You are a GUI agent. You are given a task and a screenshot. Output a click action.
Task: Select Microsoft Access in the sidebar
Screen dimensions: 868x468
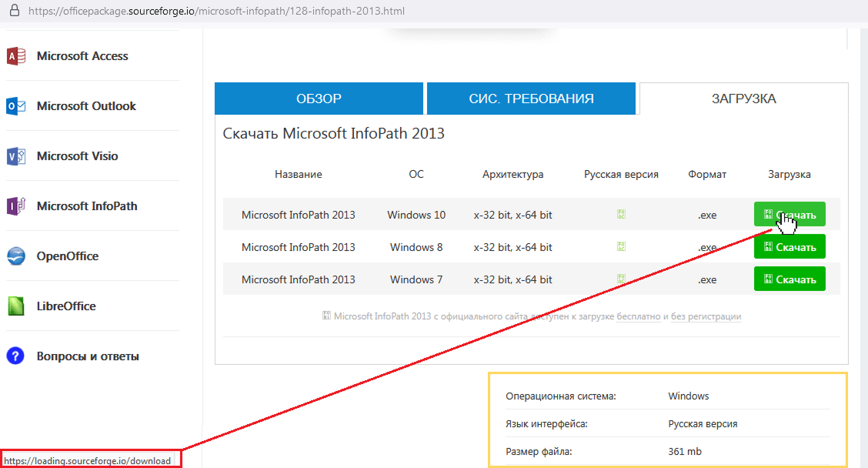15,56
